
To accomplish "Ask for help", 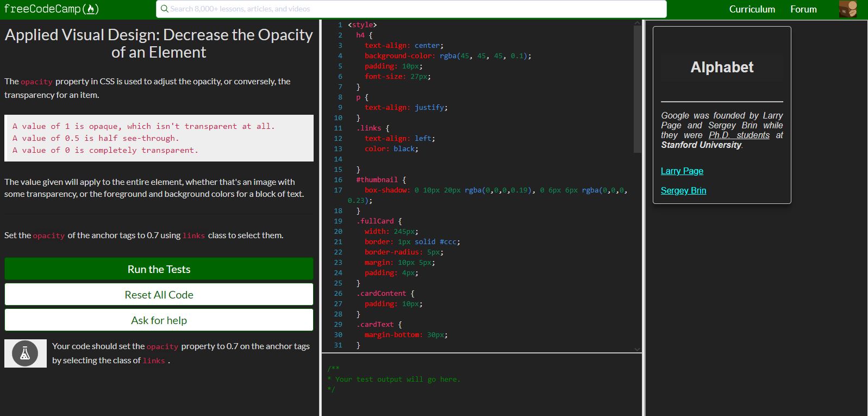I will click(x=159, y=320).
